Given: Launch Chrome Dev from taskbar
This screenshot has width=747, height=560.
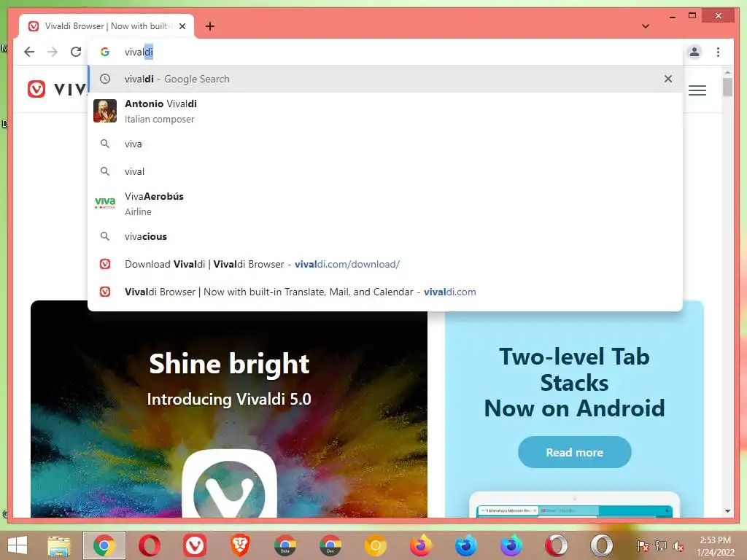Looking at the screenshot, I should 330,545.
